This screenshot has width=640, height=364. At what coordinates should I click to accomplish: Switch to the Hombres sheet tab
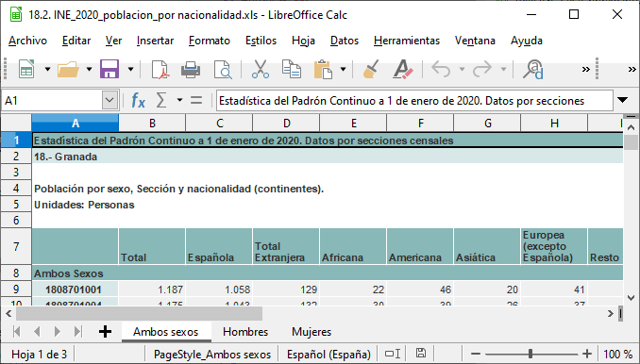coord(245,332)
